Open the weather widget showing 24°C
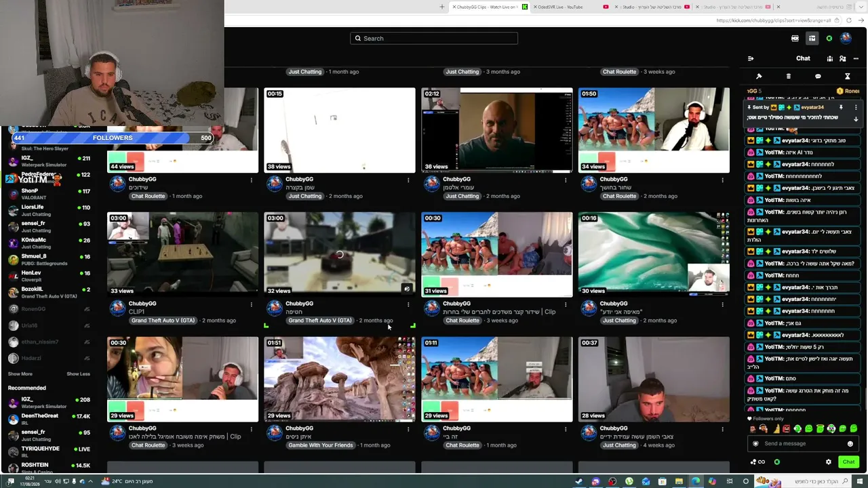Image resolution: width=868 pixels, height=488 pixels. coord(127,482)
